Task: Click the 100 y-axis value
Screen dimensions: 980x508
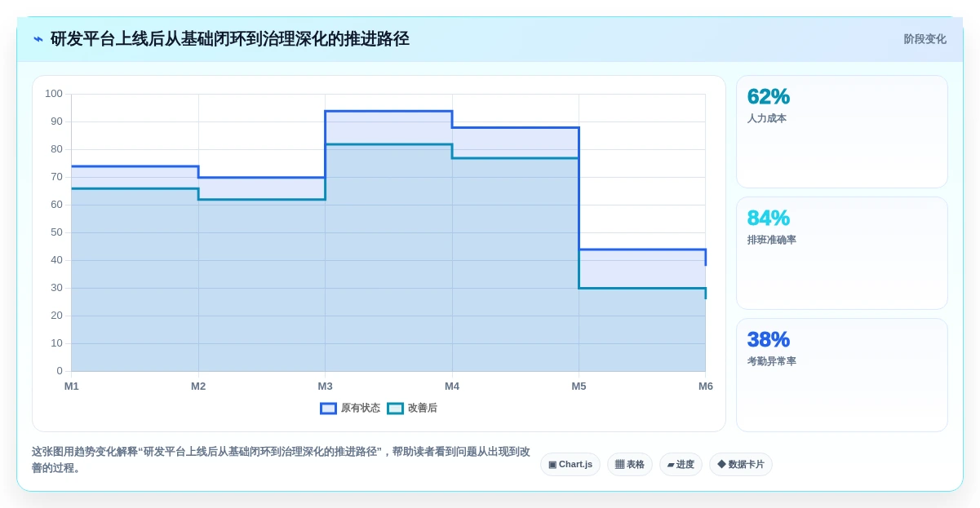Action: (54, 94)
